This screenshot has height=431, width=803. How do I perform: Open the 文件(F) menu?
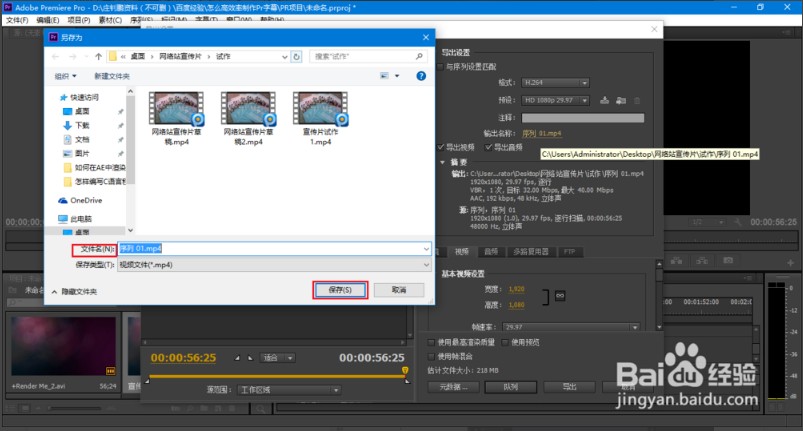17,20
